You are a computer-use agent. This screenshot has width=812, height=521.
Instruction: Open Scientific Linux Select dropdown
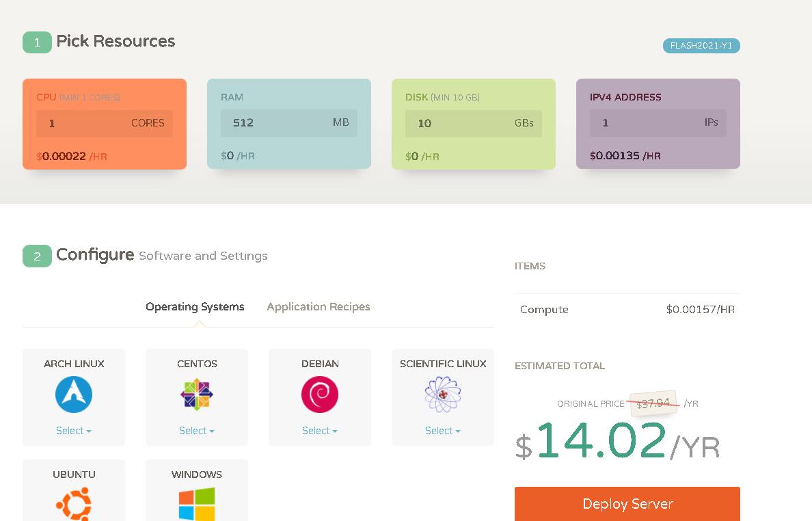(443, 431)
